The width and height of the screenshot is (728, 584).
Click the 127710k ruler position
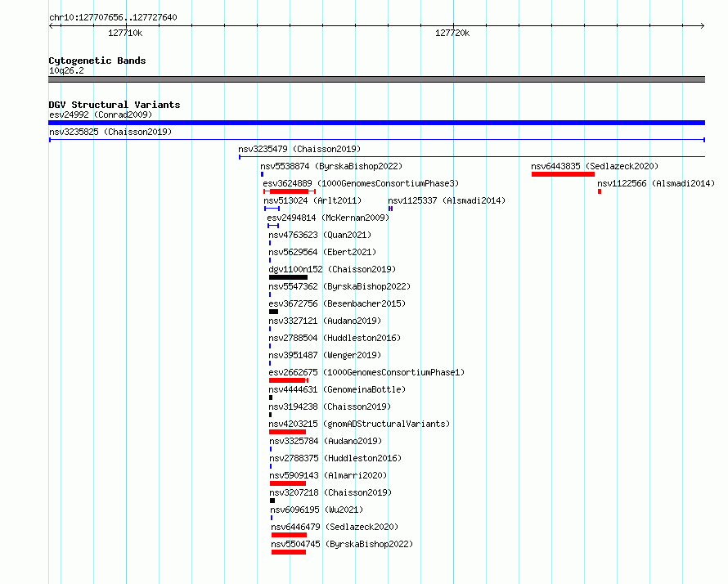(x=125, y=33)
